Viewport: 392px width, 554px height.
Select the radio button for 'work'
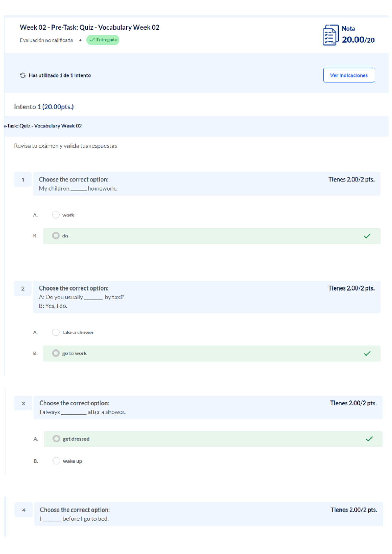click(56, 215)
